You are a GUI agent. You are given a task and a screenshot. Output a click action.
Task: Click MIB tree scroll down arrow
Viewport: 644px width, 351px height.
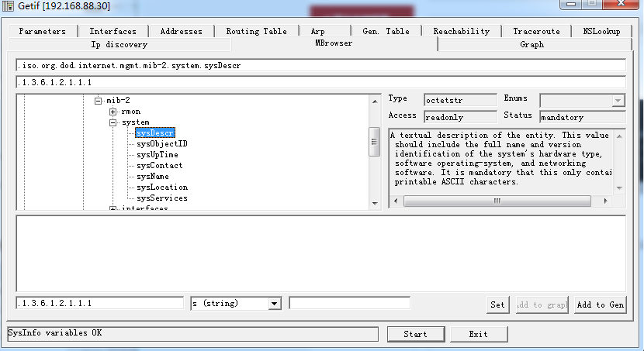point(375,203)
